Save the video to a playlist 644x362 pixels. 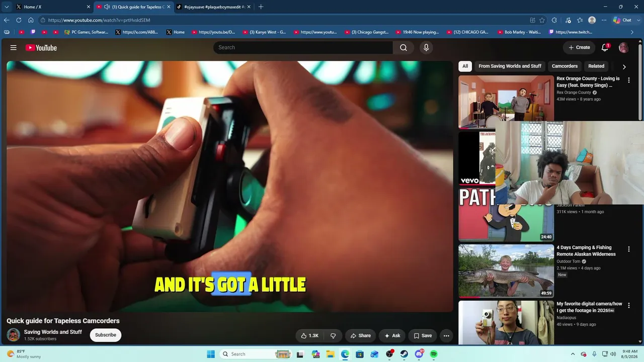[423, 336]
